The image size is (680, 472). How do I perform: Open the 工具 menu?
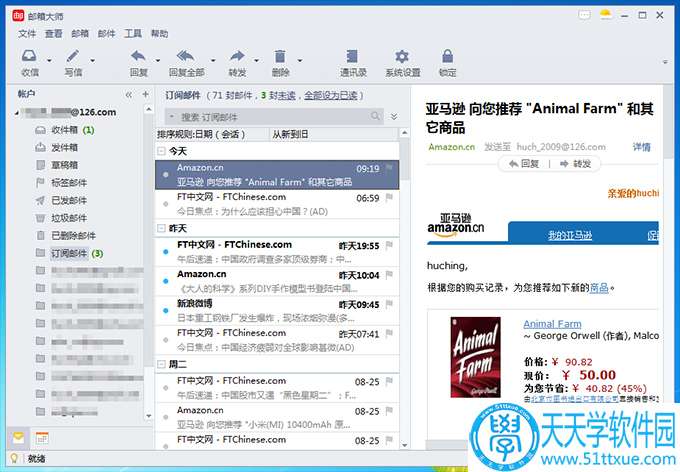pyautogui.click(x=133, y=33)
